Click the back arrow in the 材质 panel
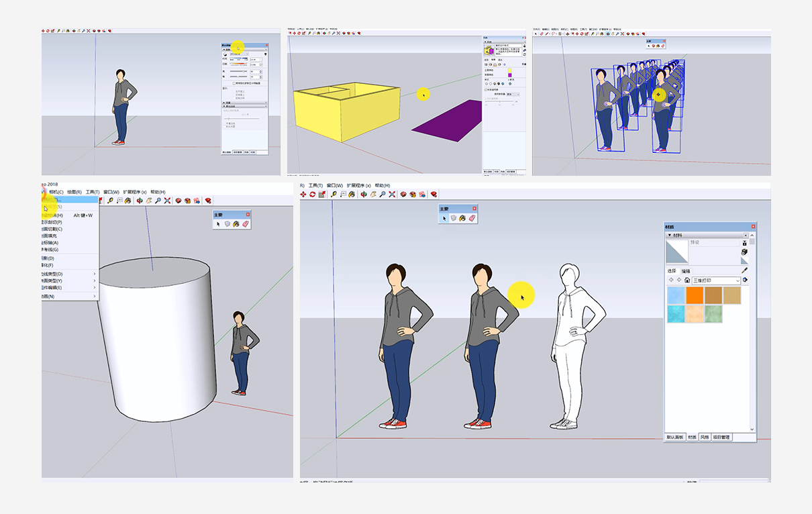Image resolution: width=812 pixels, height=514 pixels. click(670, 280)
